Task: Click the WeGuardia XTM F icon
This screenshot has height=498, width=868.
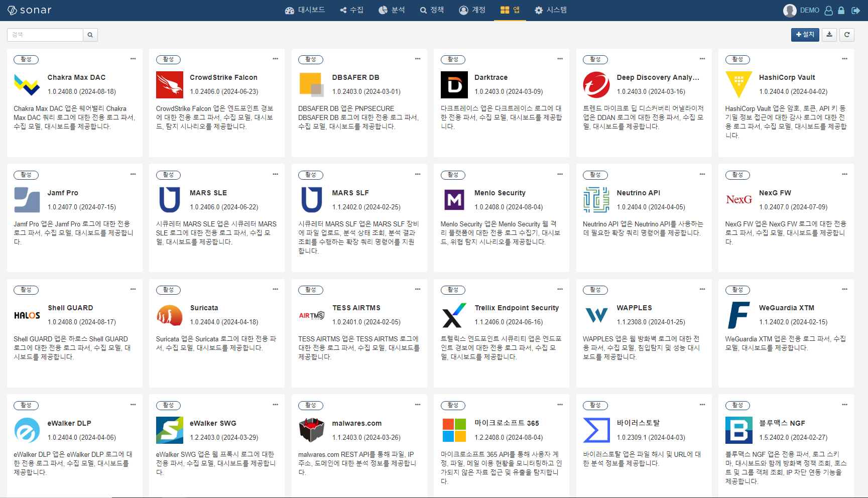Action: click(739, 315)
